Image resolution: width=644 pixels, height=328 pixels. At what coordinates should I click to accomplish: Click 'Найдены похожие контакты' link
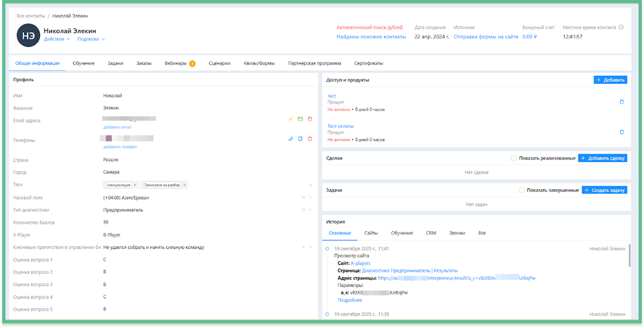point(371,37)
